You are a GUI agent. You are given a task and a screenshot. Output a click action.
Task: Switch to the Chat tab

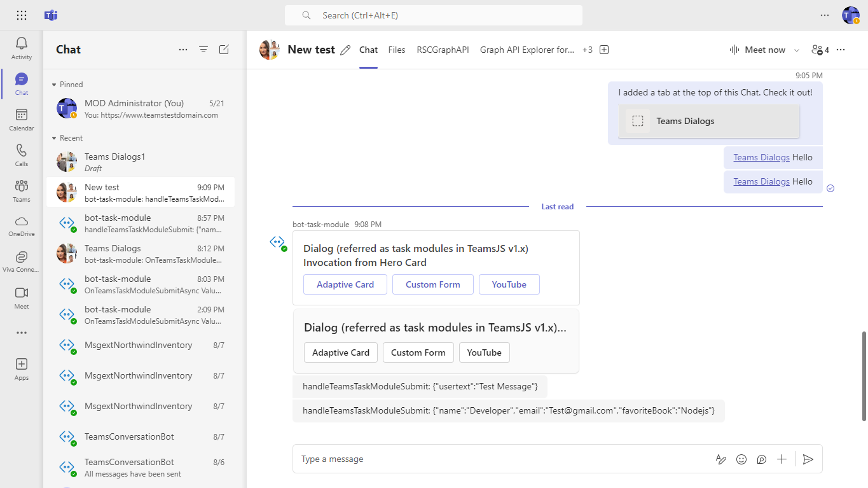point(369,50)
